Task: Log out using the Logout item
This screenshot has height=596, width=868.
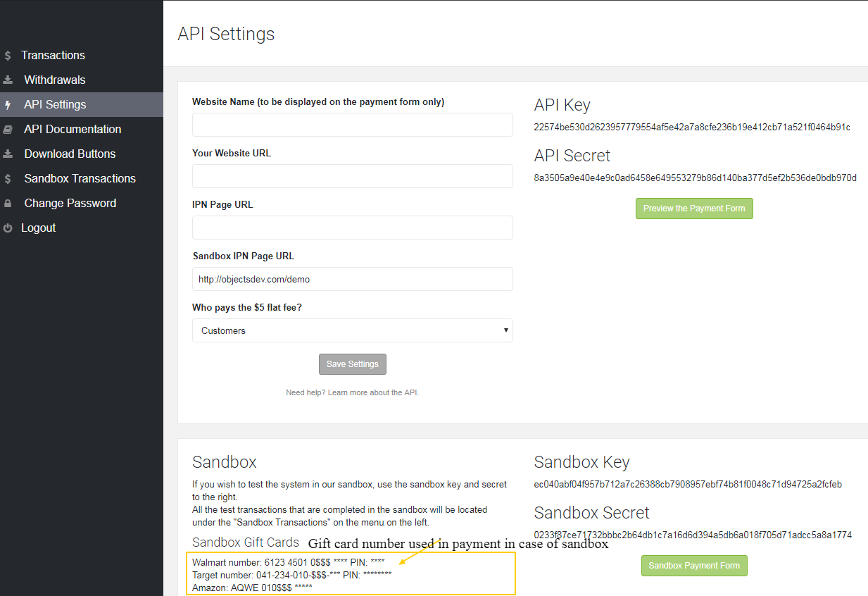Action: click(82, 228)
